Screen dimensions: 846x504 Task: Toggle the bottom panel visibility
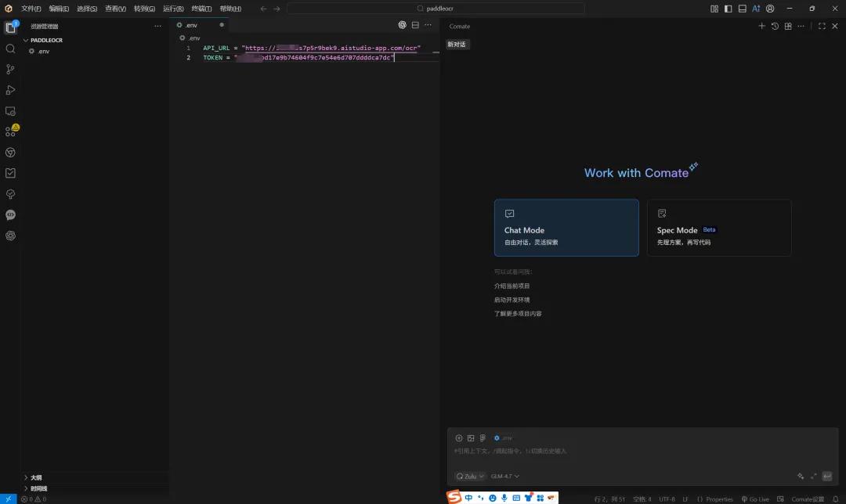(743, 9)
